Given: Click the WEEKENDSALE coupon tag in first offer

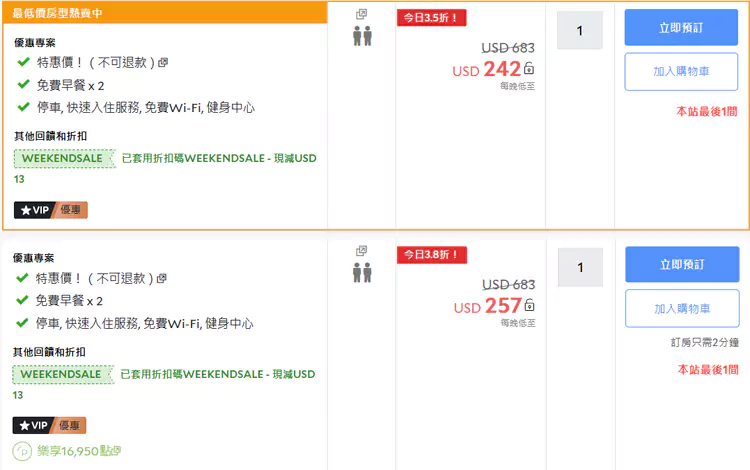Looking at the screenshot, I should click(x=64, y=158).
